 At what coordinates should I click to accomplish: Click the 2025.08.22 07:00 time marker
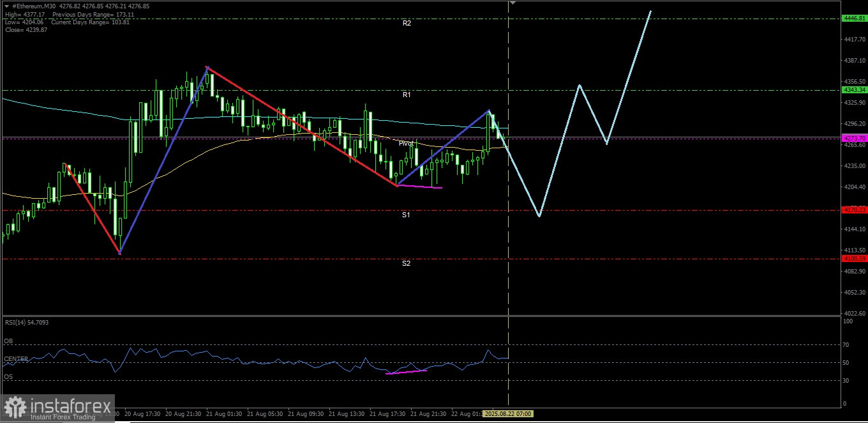[x=507, y=414]
